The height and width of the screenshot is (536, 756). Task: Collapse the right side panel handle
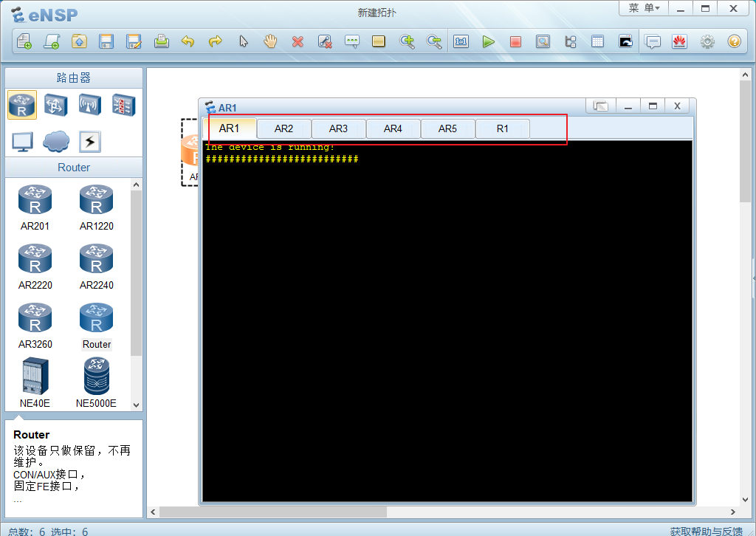pos(754,278)
